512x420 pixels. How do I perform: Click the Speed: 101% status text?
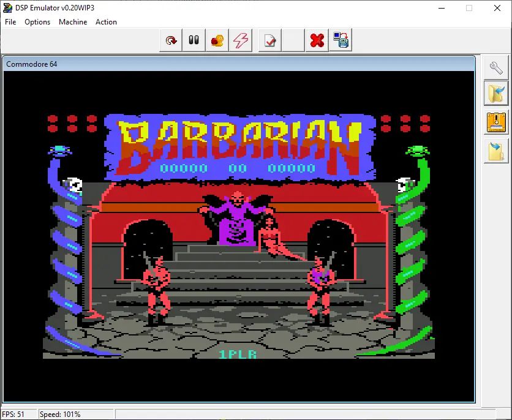tap(60, 414)
